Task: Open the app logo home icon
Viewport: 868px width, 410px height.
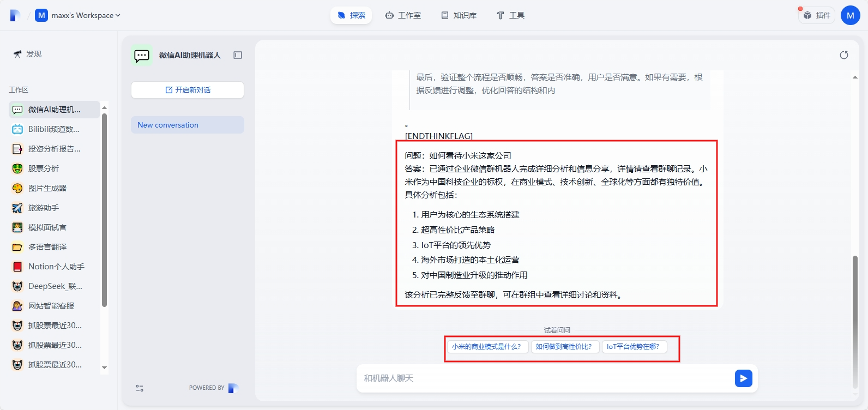Action: [x=15, y=15]
